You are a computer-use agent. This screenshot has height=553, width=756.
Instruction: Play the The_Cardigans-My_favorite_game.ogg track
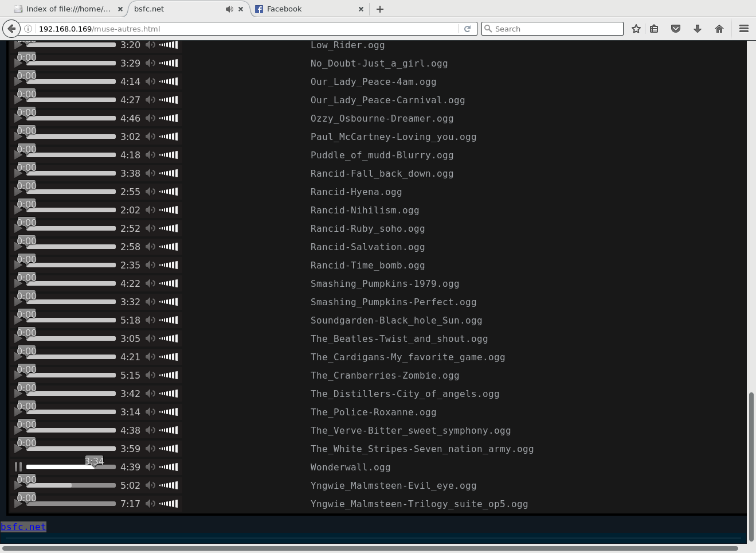[x=18, y=357]
